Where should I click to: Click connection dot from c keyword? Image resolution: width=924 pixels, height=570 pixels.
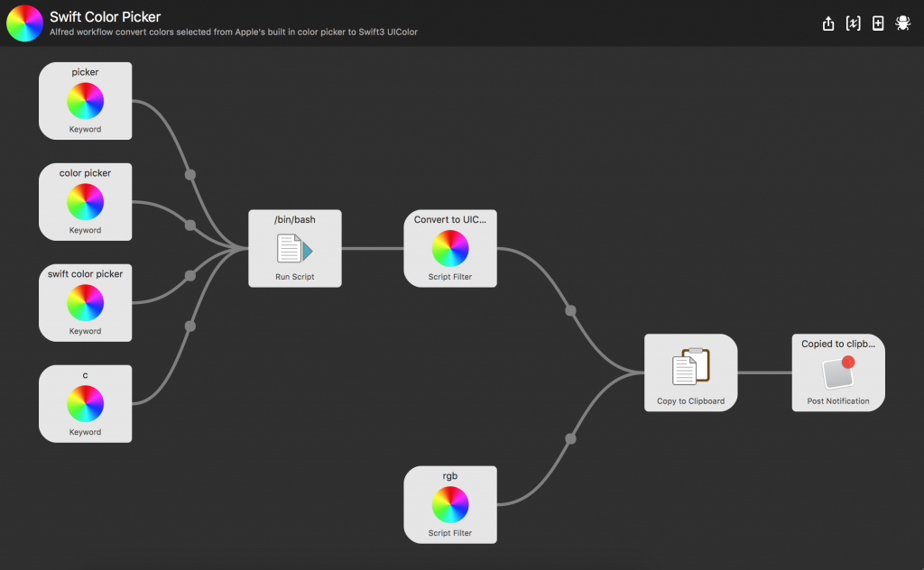[189, 326]
